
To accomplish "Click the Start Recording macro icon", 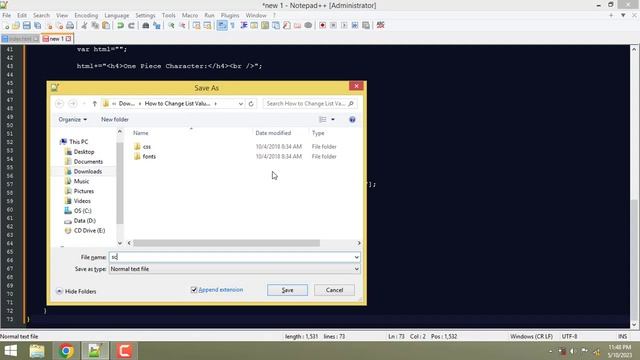I will point(322,26).
